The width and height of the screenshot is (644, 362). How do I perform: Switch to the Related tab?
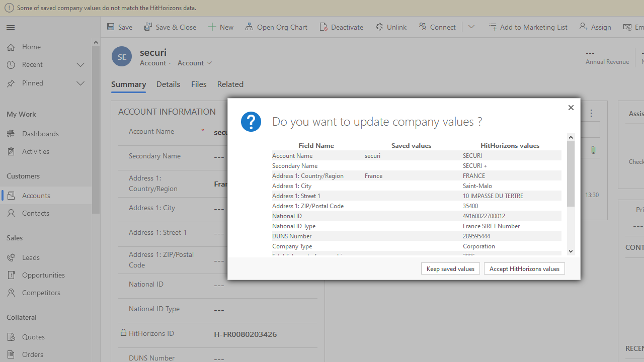point(230,84)
